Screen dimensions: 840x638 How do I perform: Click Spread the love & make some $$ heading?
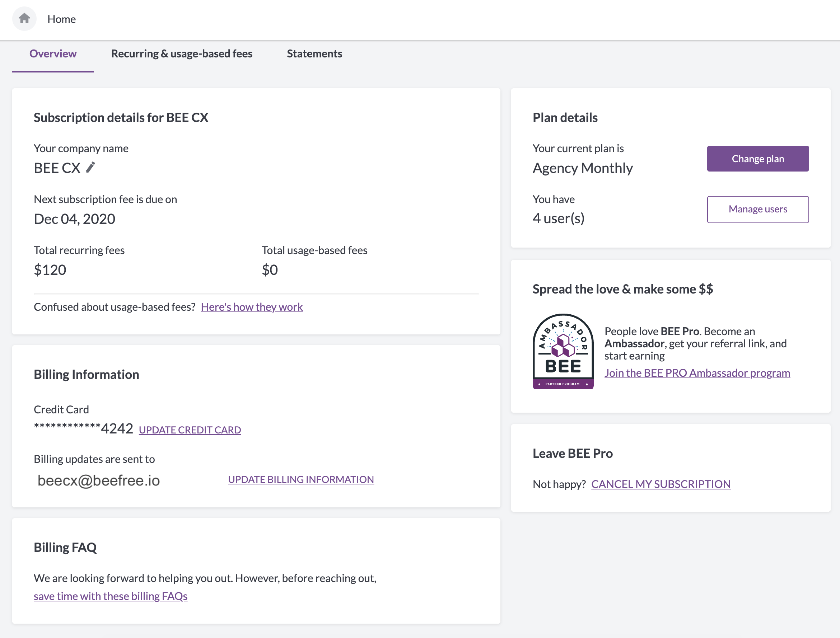[x=623, y=289]
